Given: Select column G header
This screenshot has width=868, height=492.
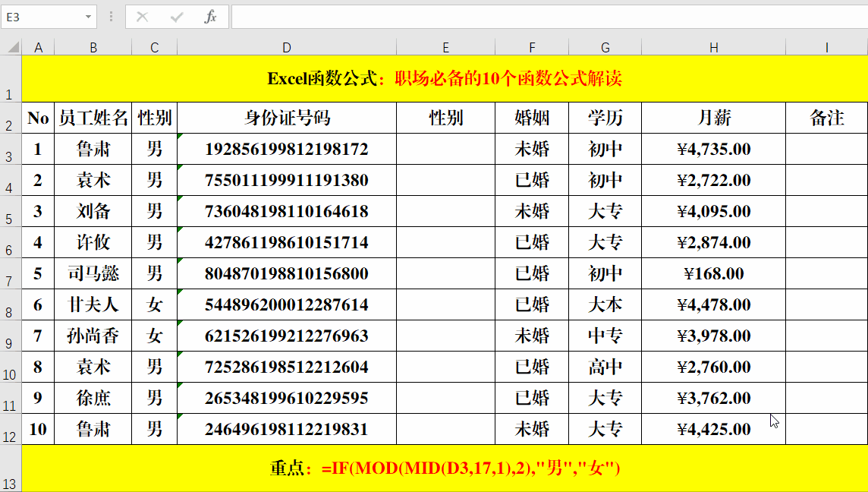Looking at the screenshot, I should tap(605, 48).
